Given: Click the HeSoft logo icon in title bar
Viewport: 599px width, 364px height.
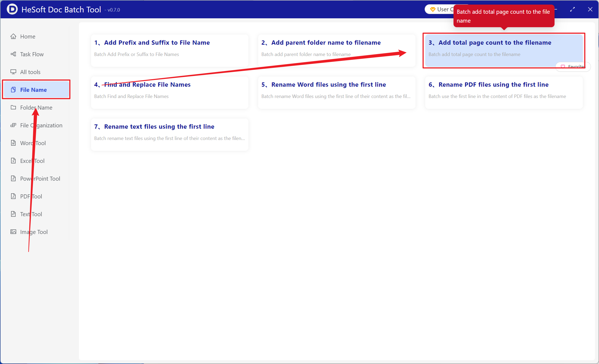Looking at the screenshot, I should click(12, 9).
